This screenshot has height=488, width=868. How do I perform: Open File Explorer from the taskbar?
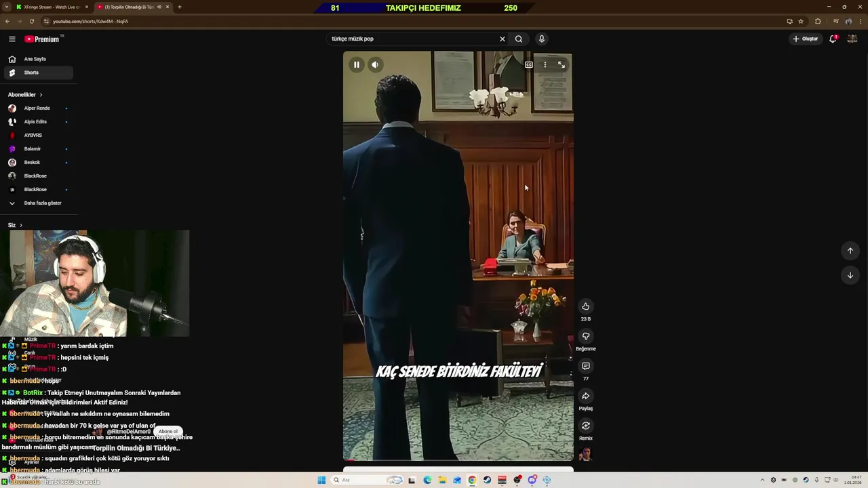pyautogui.click(x=442, y=480)
